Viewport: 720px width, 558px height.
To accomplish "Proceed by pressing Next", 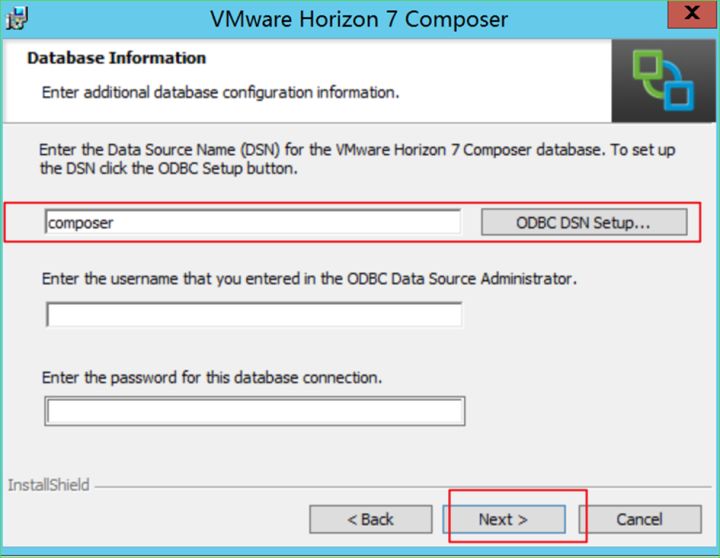I will point(503,519).
